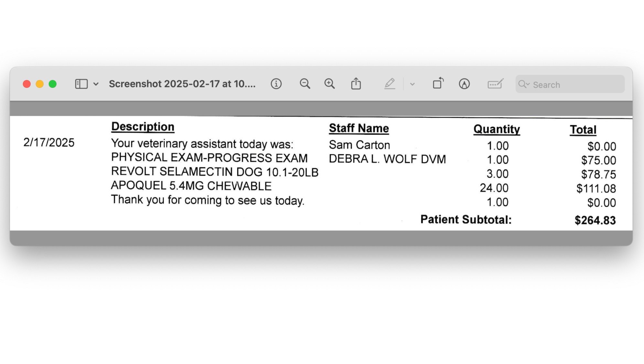The width and height of the screenshot is (644, 364).
Task: Open the search options magnifier dropdown
Action: coord(524,84)
